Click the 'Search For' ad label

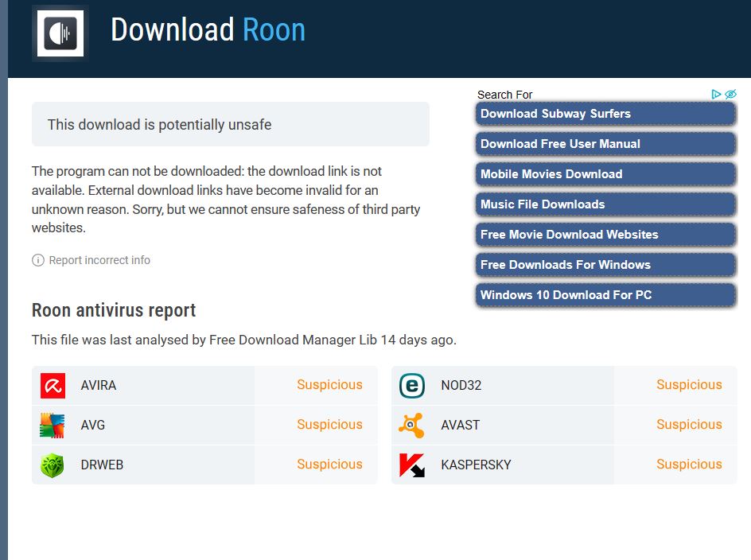coord(505,95)
